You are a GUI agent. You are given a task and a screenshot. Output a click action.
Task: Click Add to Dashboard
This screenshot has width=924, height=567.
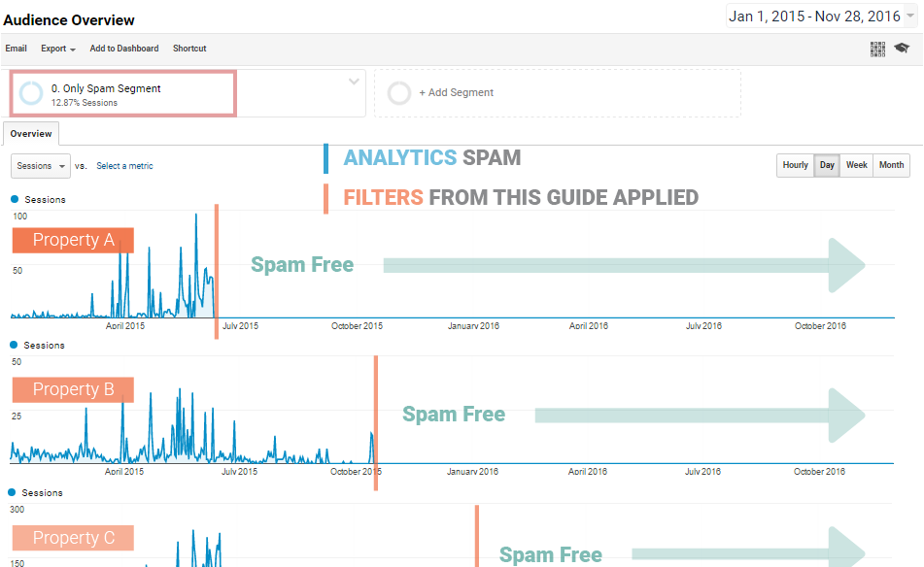124,49
